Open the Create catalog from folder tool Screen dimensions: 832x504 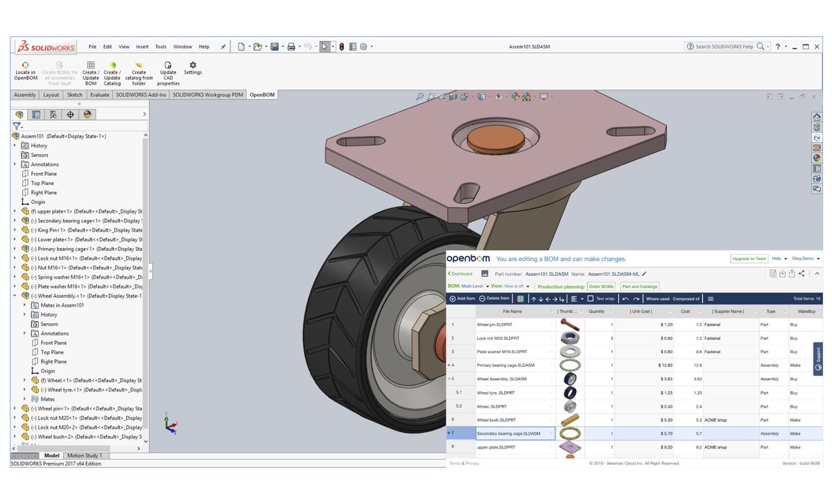click(x=139, y=69)
